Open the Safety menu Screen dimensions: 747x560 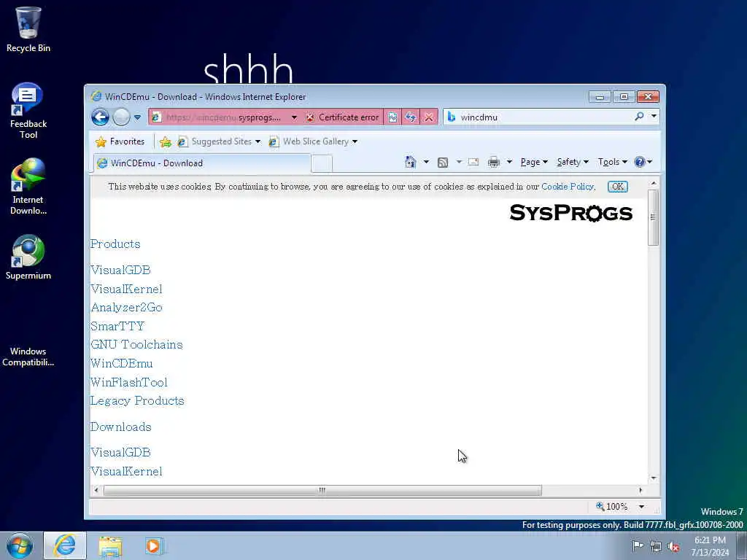tap(573, 162)
